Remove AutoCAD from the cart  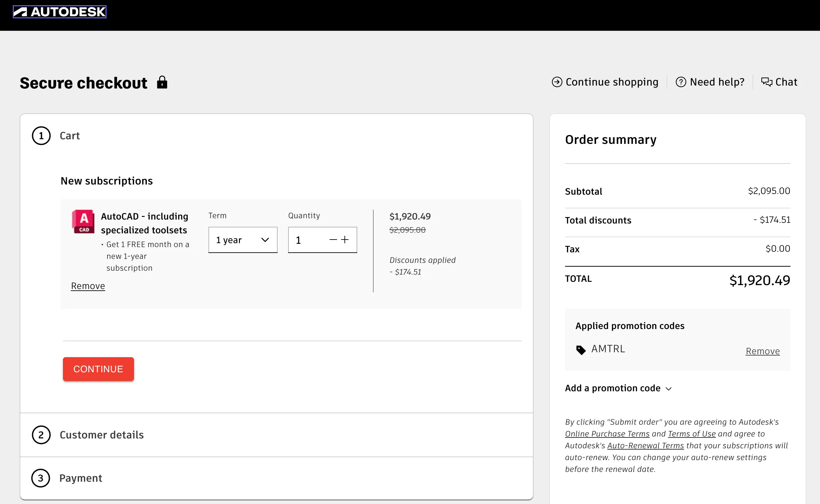coord(88,286)
